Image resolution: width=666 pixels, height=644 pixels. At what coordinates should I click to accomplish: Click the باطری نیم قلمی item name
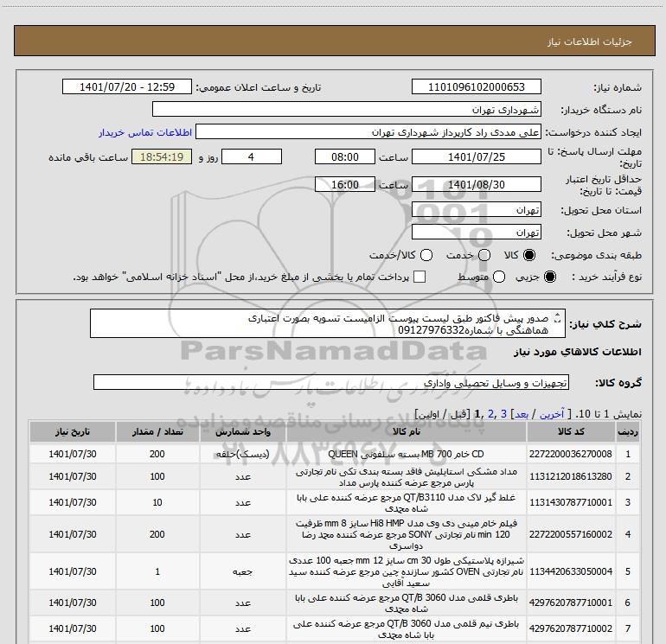[406, 628]
